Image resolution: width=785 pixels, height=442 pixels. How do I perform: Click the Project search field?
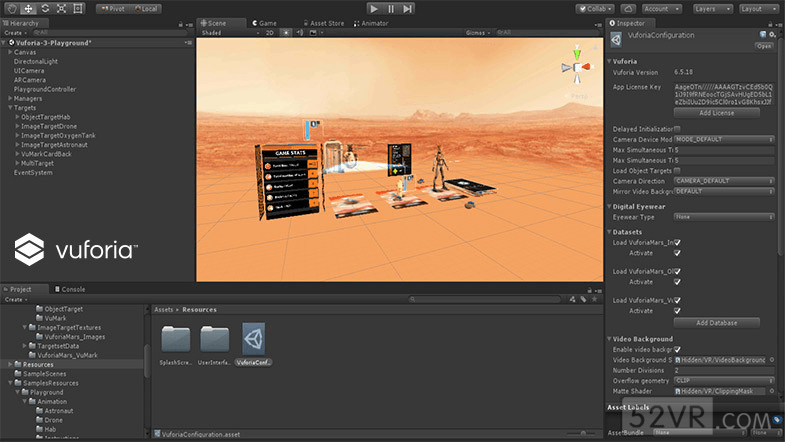484,299
